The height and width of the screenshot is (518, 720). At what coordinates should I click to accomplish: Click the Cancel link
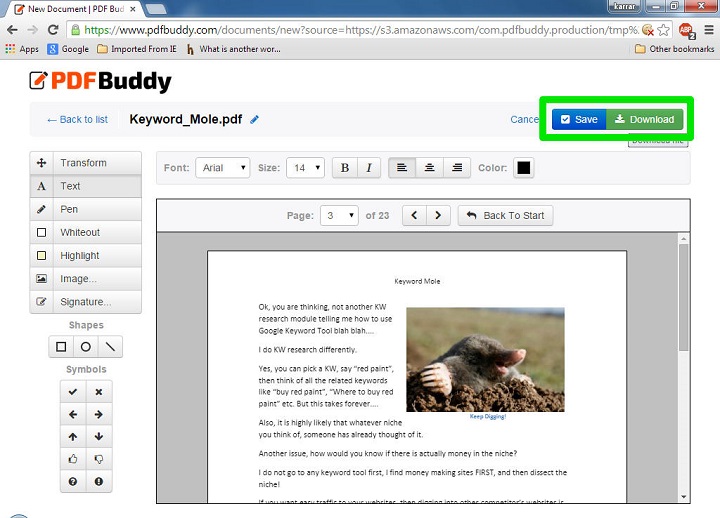pos(524,119)
